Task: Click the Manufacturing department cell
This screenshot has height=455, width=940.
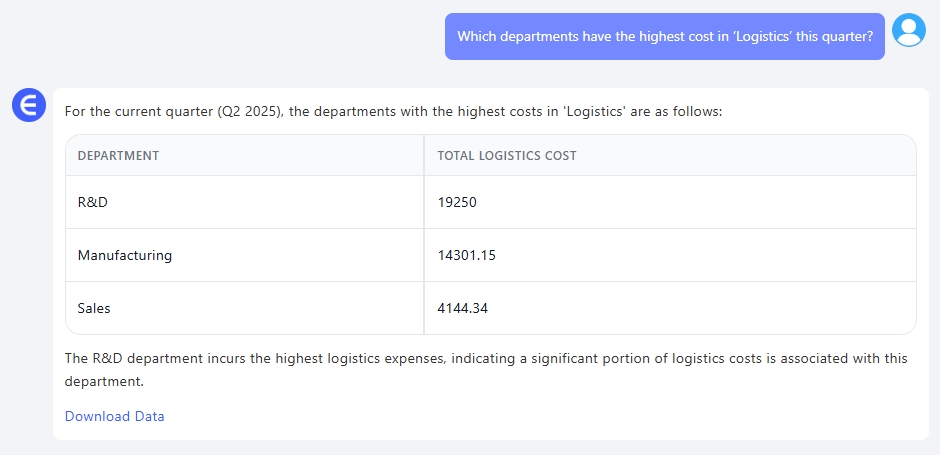Action: (124, 255)
